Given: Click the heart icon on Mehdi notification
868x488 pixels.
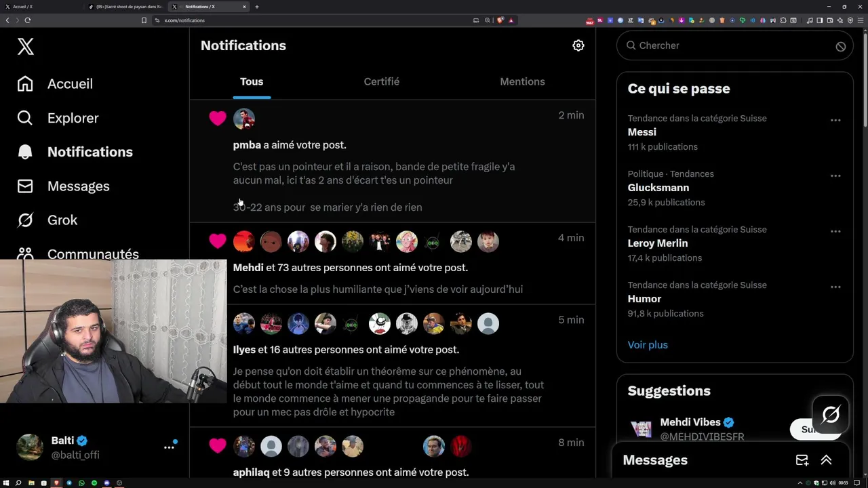Looking at the screenshot, I should coord(218,241).
